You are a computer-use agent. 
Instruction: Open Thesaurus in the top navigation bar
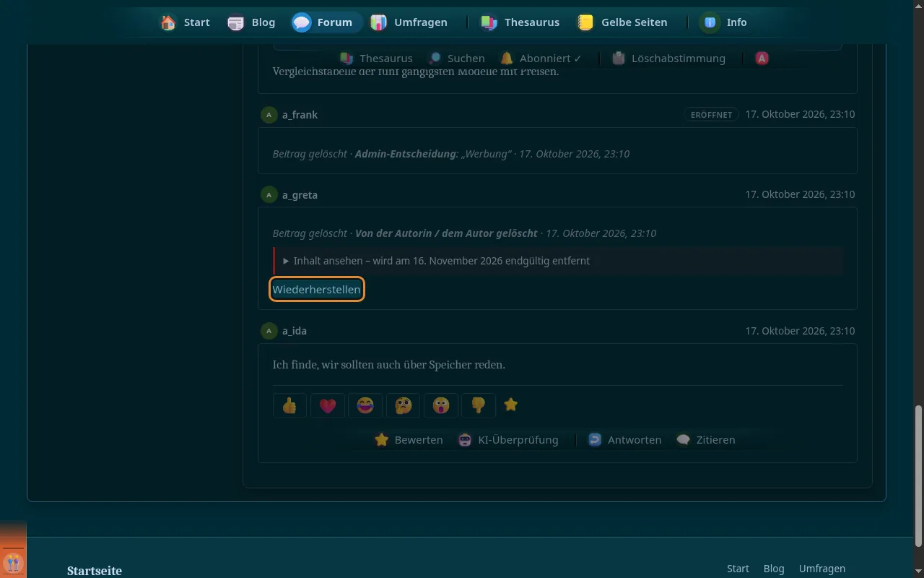click(x=520, y=22)
